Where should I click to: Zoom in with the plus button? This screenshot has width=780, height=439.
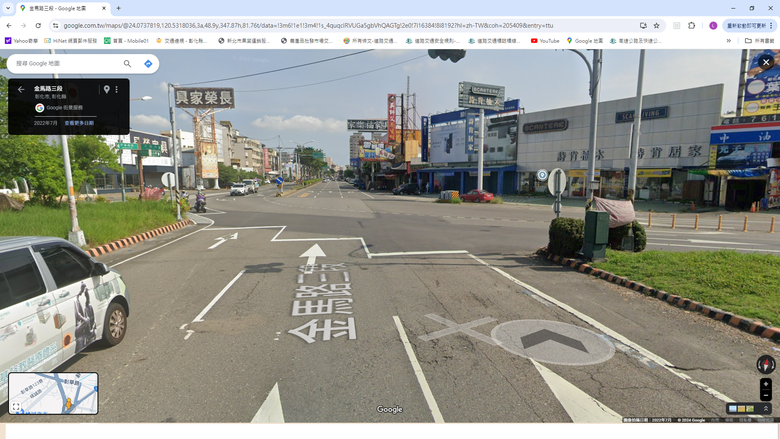point(766,384)
